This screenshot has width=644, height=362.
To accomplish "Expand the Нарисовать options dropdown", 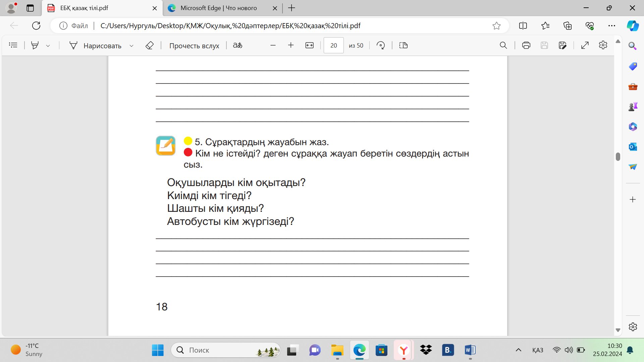I will 131,46.
